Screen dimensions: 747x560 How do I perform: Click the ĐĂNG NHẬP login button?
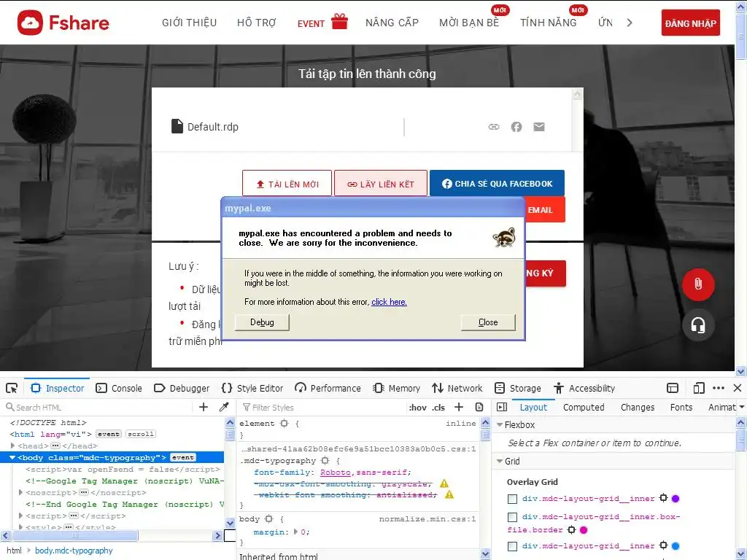[x=691, y=23]
